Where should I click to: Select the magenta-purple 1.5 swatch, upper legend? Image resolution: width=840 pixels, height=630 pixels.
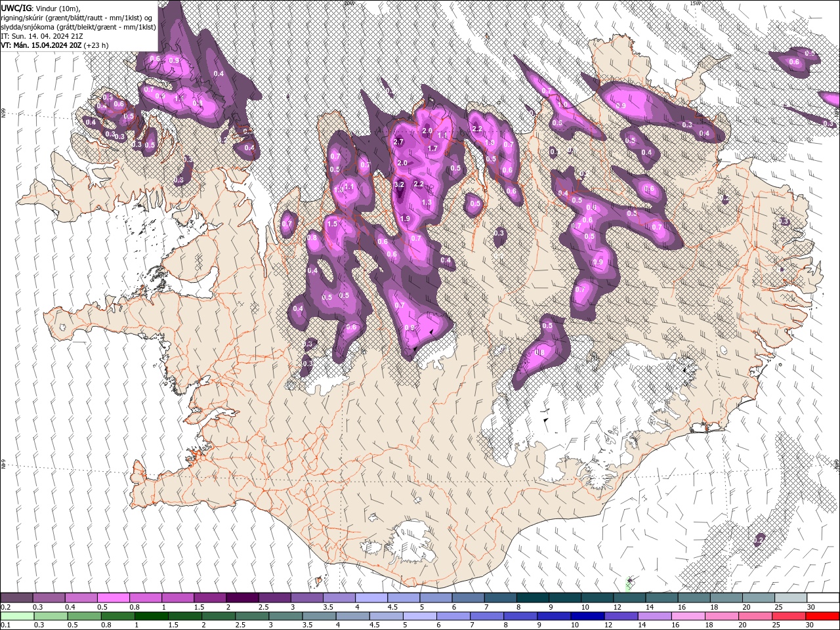(x=210, y=598)
